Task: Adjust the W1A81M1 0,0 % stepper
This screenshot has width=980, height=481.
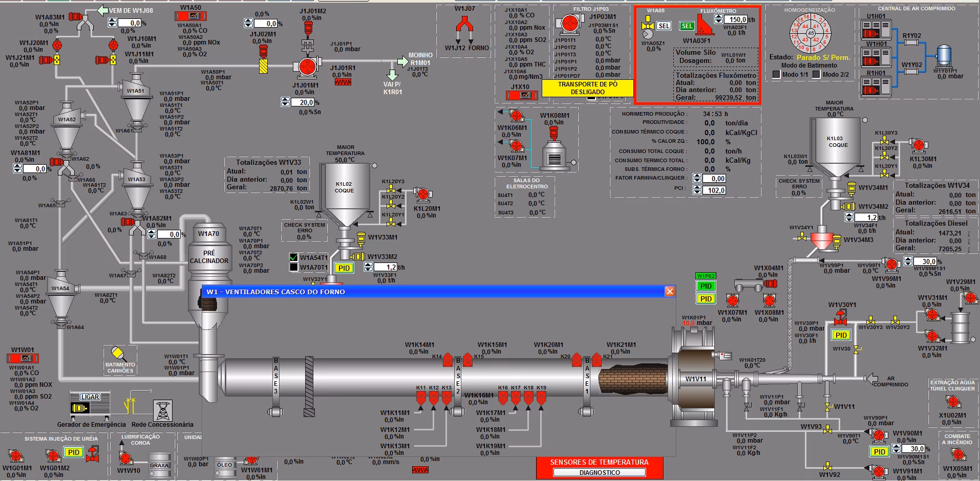Action: 18,169
